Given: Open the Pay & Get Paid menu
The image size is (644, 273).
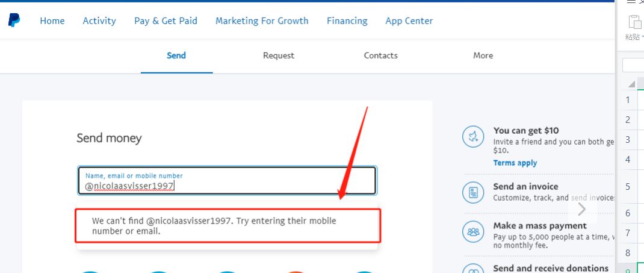Looking at the screenshot, I should tap(166, 20).
